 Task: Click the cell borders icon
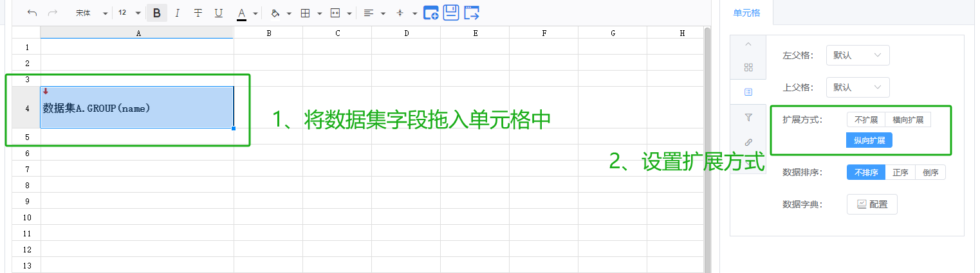[306, 13]
